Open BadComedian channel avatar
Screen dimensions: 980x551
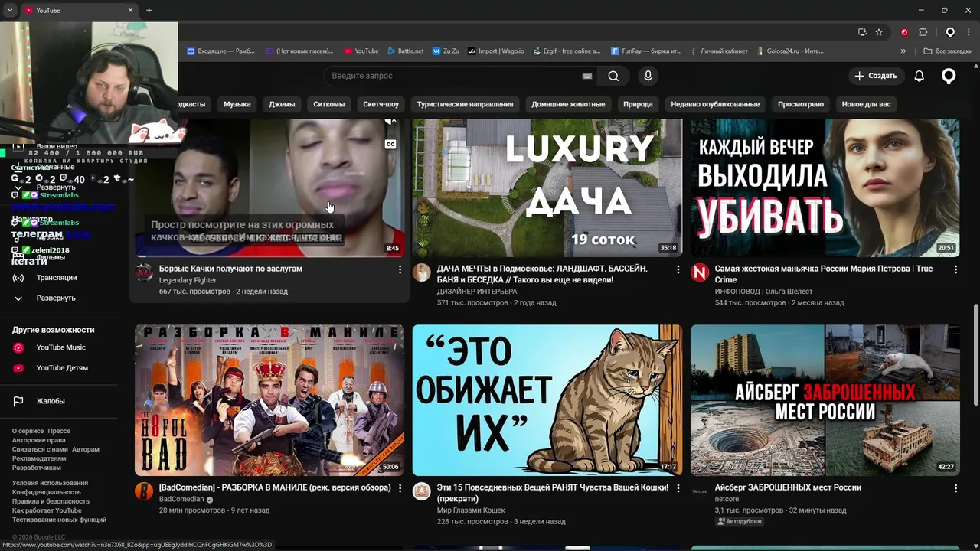[144, 491]
